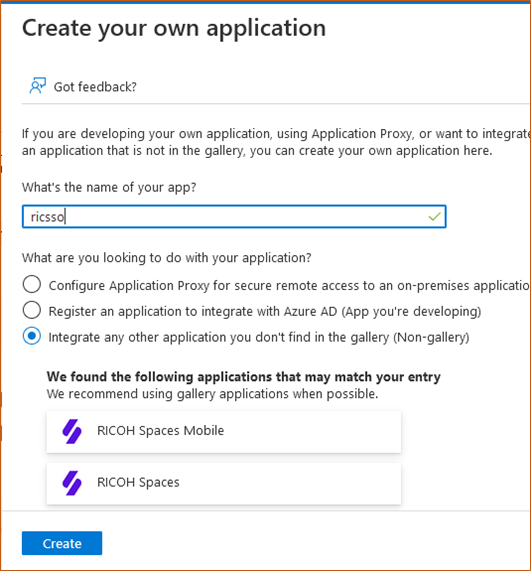
Task: Select Register an application radio button
Action: [32, 310]
